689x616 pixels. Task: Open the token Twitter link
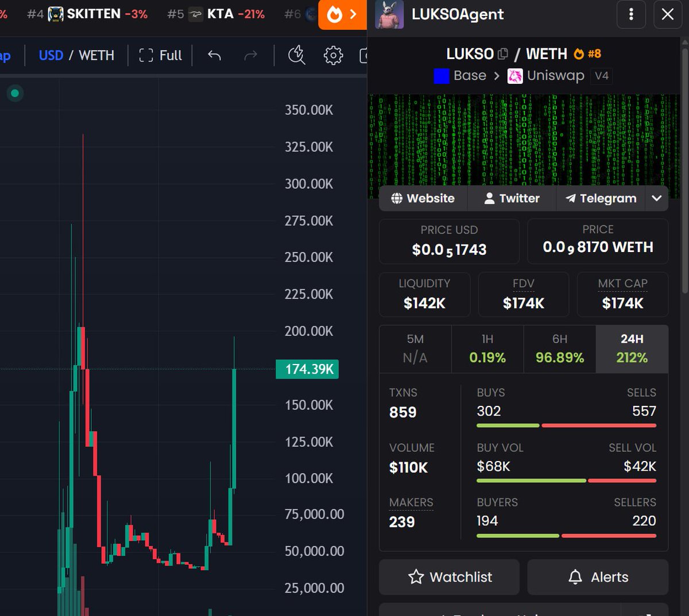click(512, 198)
